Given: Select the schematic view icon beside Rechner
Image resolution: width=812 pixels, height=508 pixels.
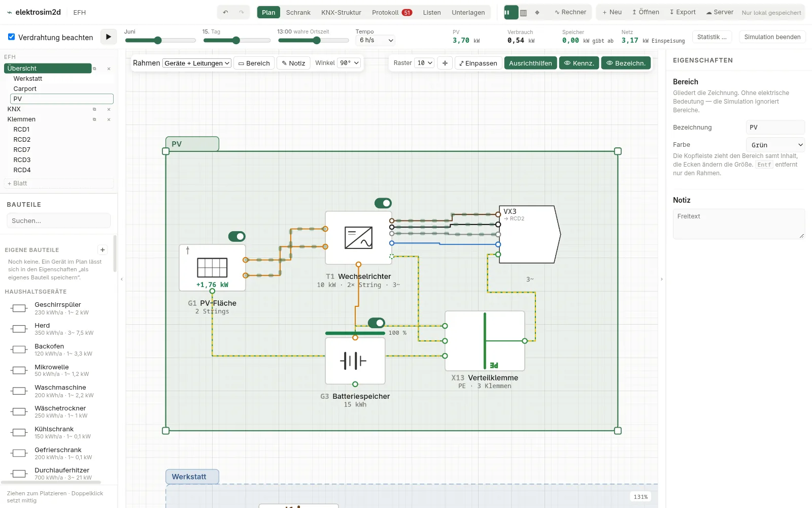Looking at the screenshot, I should tap(511, 12).
